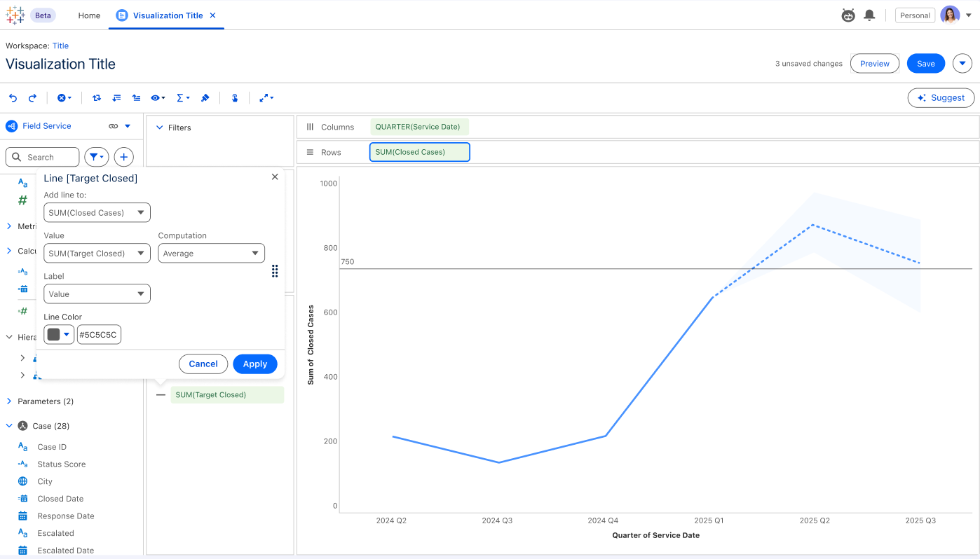Viewport: 980px width, 559px height.
Task: Click the highlighter pin icon in the toolbar
Action: (205, 98)
